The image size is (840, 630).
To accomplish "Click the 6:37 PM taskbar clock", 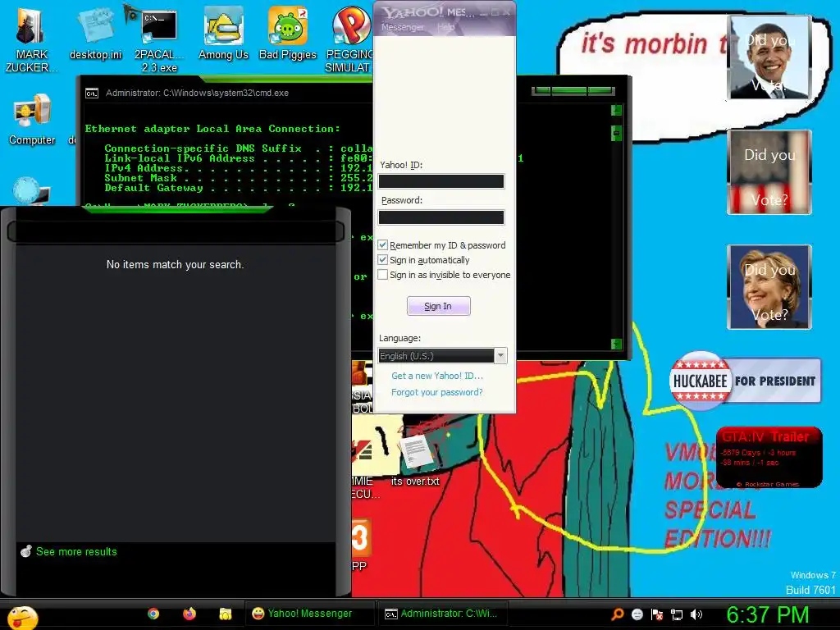I will [768, 614].
